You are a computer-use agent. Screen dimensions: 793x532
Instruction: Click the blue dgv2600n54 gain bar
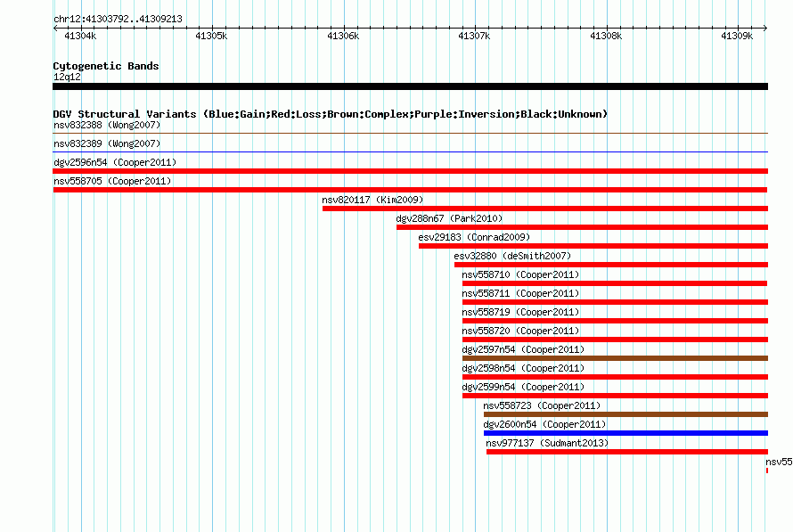625,433
